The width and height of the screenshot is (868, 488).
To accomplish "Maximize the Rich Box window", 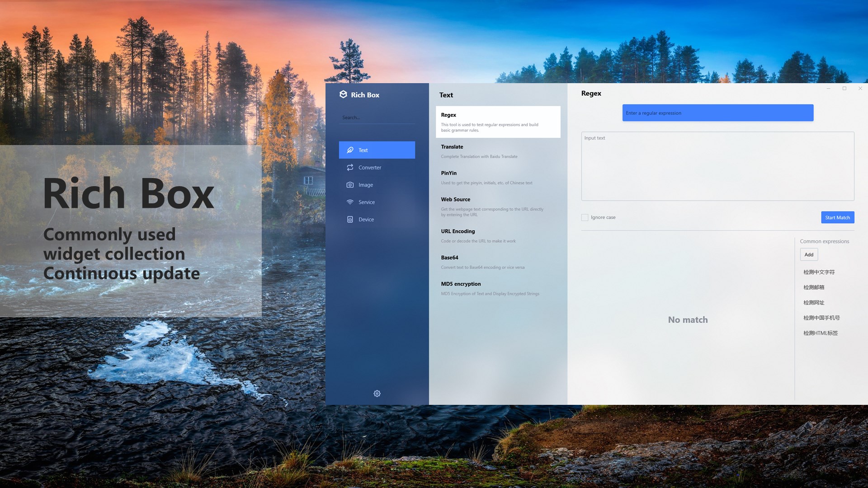I will click(844, 89).
